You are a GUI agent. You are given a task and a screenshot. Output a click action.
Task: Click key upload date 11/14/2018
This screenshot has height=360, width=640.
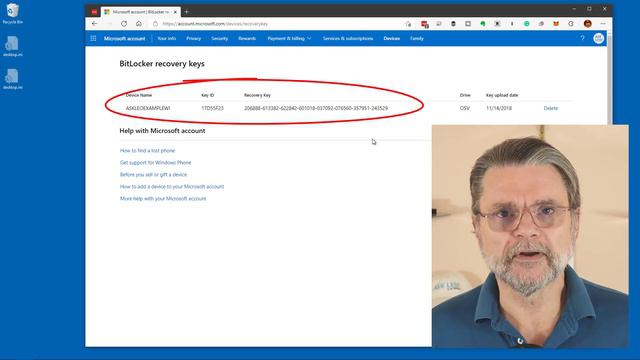pos(499,108)
